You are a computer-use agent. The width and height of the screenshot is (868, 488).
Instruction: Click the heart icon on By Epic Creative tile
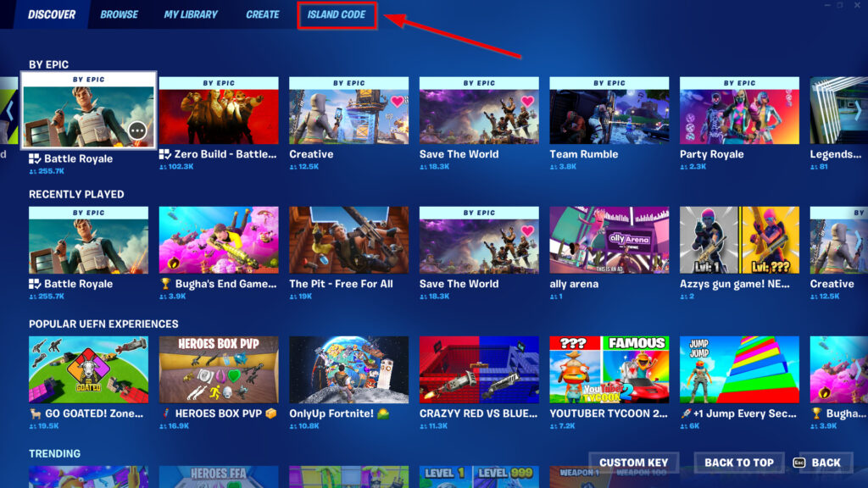point(396,102)
